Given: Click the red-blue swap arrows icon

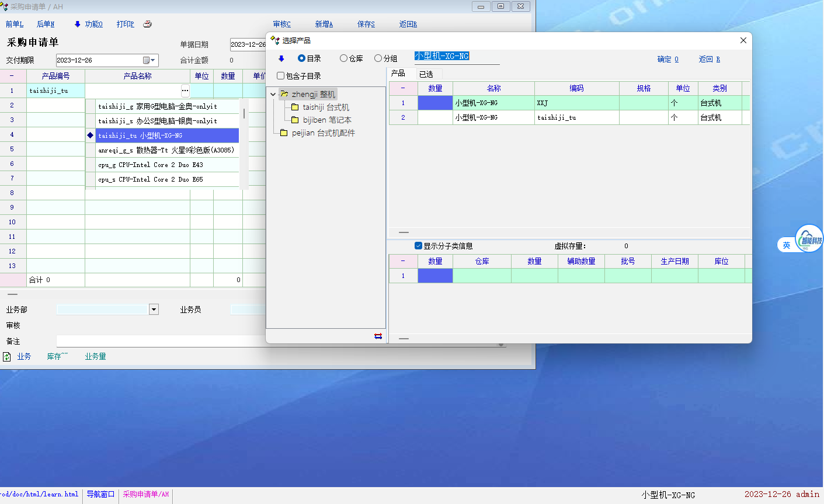Looking at the screenshot, I should (x=378, y=336).
